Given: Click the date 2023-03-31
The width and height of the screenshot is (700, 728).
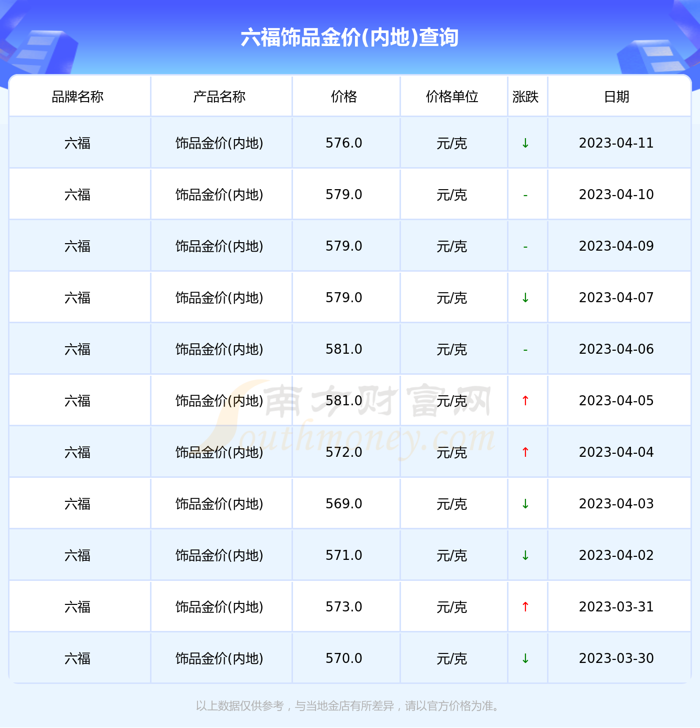Looking at the screenshot, I should pos(616,607).
